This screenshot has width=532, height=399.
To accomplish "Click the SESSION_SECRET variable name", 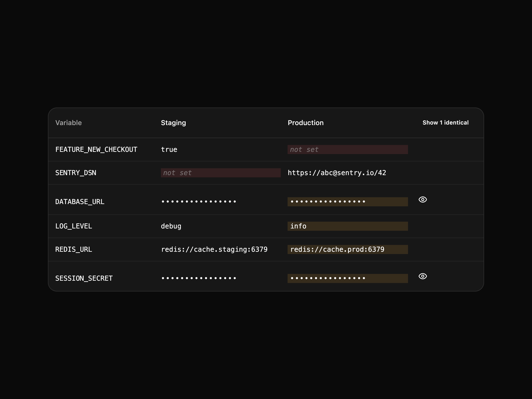I will (x=84, y=278).
